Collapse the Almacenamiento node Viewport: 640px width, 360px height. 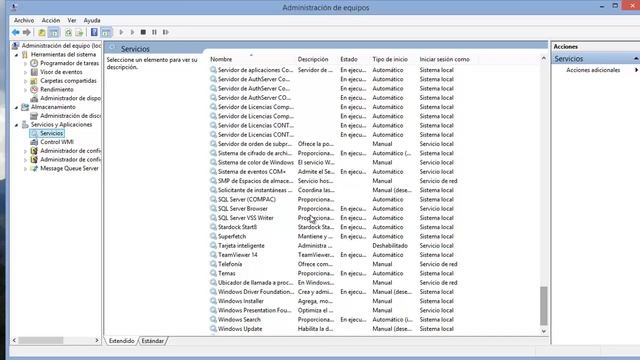[16, 107]
